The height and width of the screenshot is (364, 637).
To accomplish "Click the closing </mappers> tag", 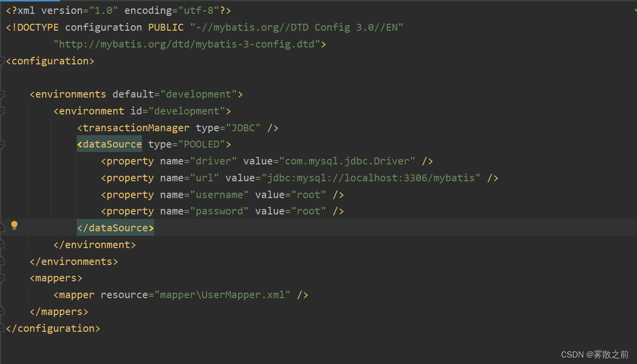I will click(59, 312).
